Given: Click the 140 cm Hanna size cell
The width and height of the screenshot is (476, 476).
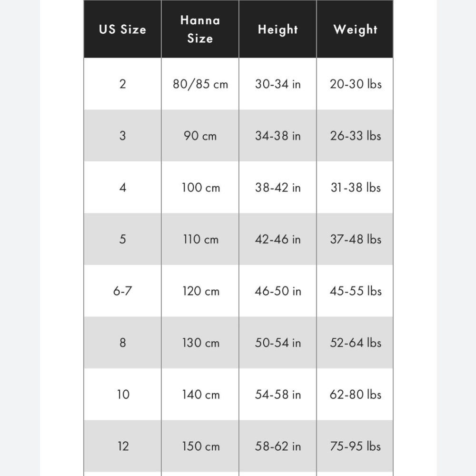Looking at the screenshot, I should tap(200, 395).
